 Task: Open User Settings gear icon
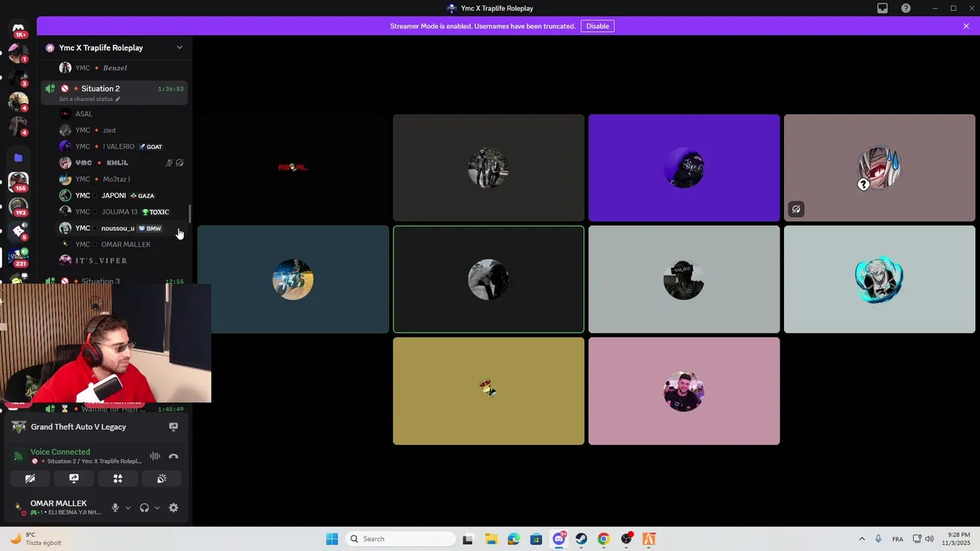click(x=174, y=507)
